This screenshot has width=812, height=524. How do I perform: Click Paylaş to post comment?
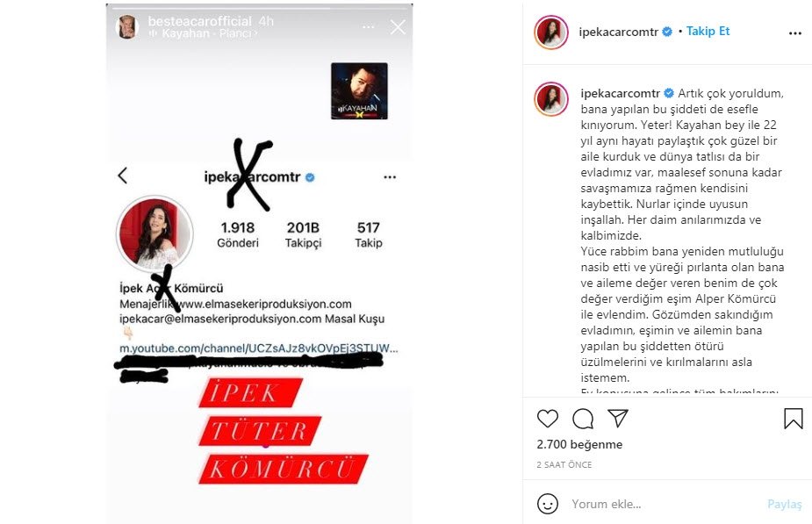click(x=784, y=505)
